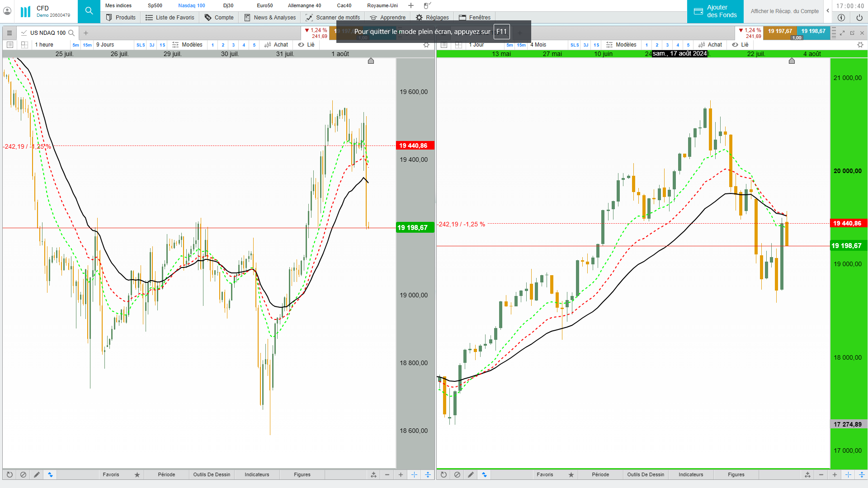Click the pencil draw icon in left chart

tap(37, 475)
